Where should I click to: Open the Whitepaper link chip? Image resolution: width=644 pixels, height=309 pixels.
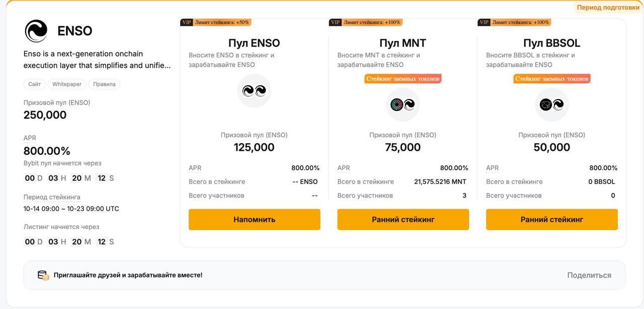(x=67, y=84)
